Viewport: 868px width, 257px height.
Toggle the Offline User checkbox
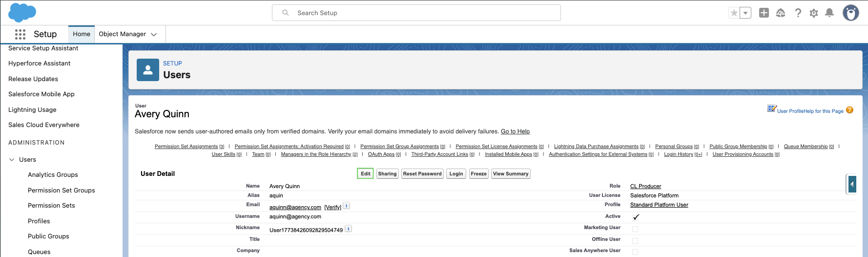tap(635, 240)
